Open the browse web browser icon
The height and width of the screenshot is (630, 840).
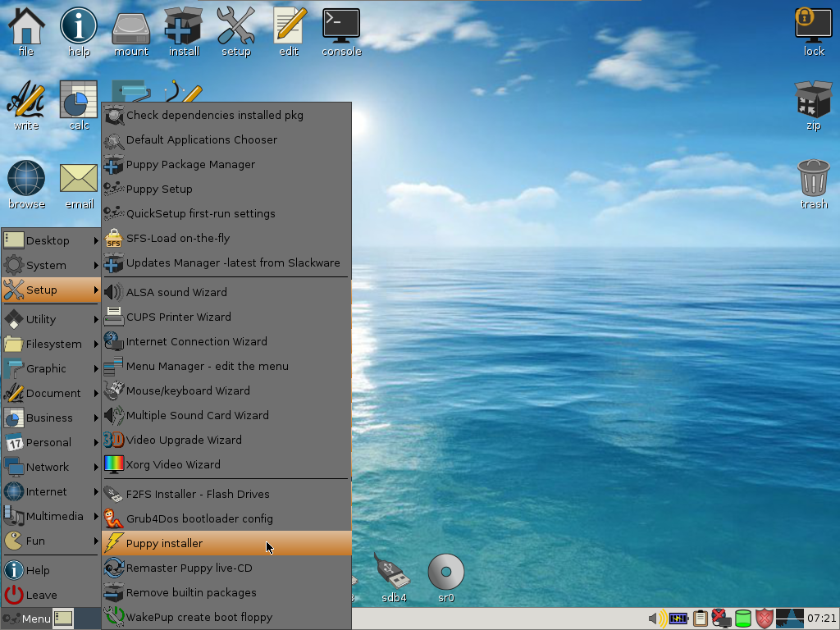coord(26,185)
